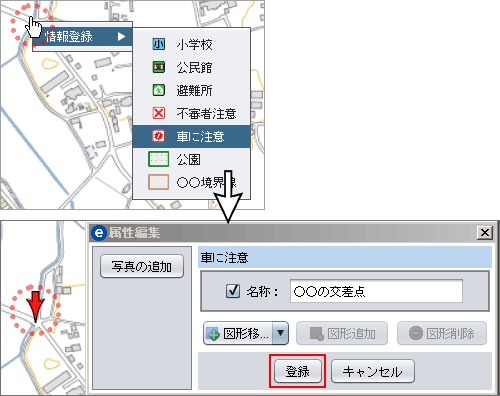Click 写真の追加 button

[142, 266]
